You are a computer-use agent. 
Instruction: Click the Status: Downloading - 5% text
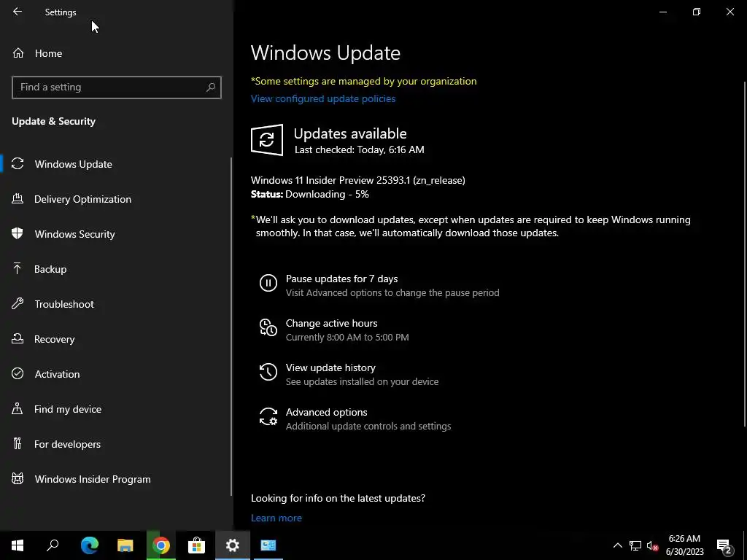pos(309,194)
